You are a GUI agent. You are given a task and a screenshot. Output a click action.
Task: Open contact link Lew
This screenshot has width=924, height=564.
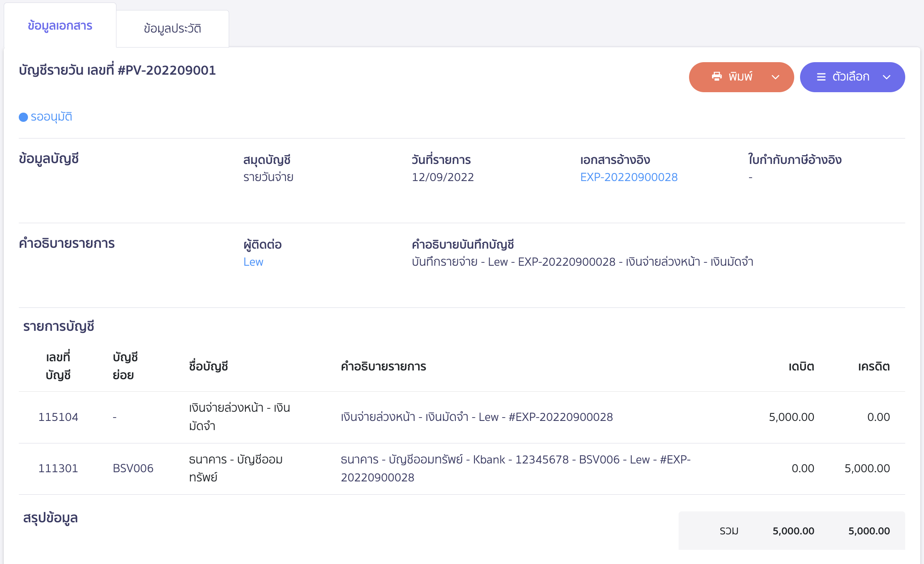tap(253, 262)
